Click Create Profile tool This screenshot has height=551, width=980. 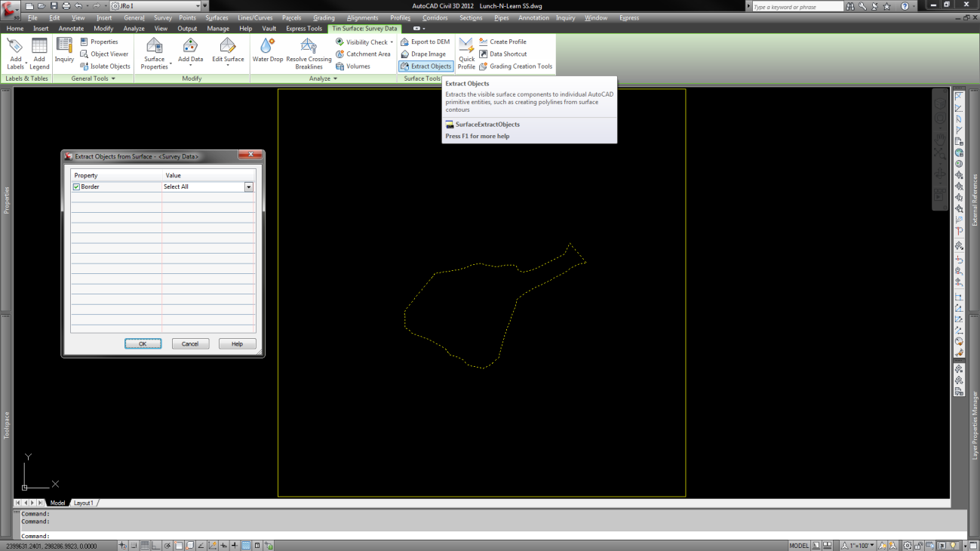[502, 42]
